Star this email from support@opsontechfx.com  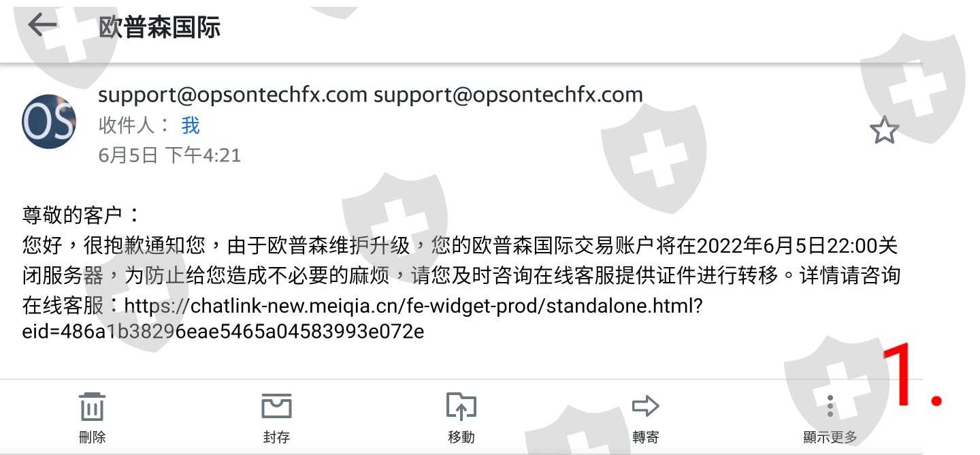pyautogui.click(x=884, y=130)
